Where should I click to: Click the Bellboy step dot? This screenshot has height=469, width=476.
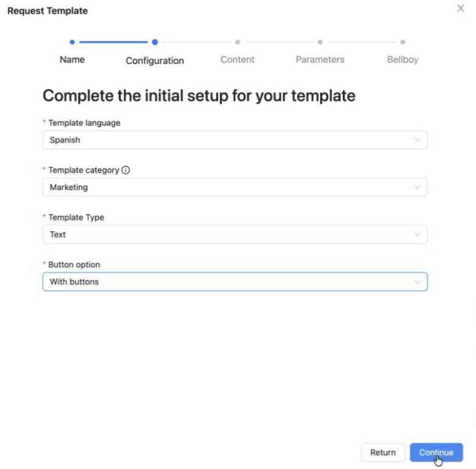[402, 42]
